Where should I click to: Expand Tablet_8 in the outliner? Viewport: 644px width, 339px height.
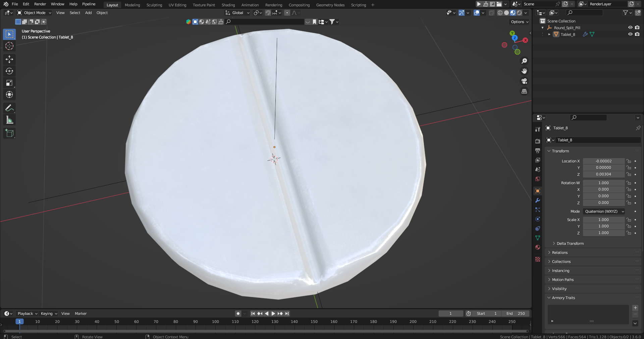[x=549, y=34]
